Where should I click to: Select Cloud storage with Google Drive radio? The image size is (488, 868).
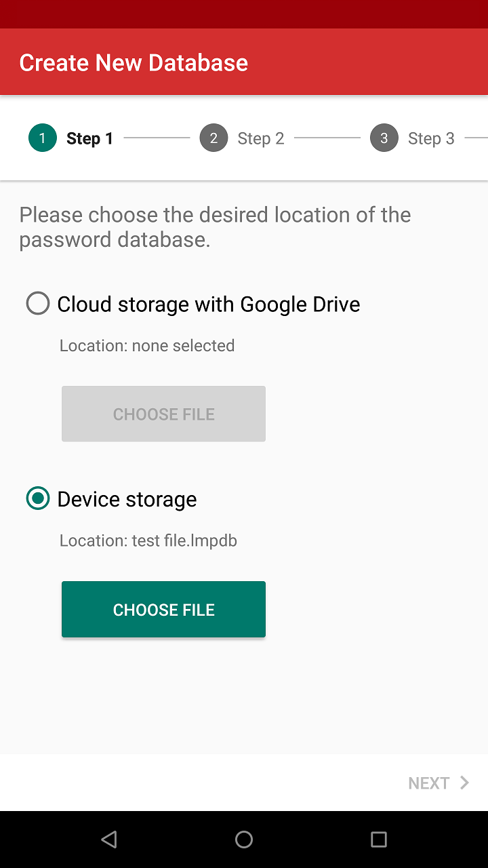pos(38,304)
